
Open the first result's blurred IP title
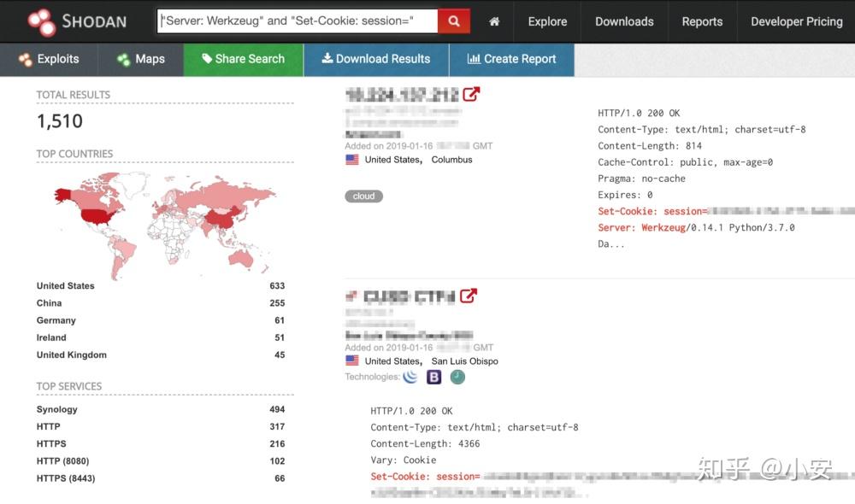(x=403, y=95)
